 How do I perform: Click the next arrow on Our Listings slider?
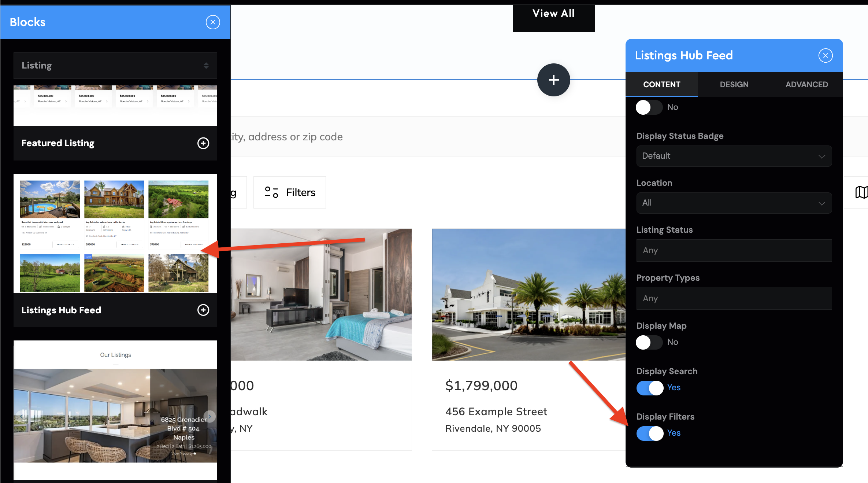coord(210,416)
